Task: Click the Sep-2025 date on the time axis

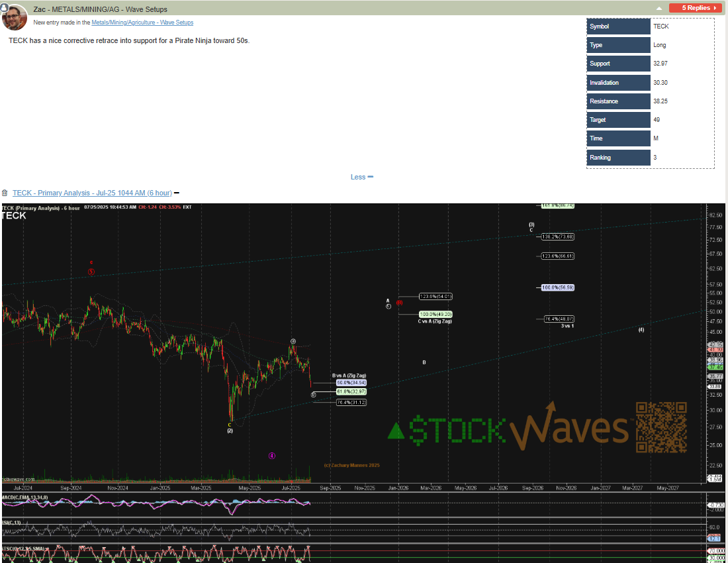Action: pos(330,487)
